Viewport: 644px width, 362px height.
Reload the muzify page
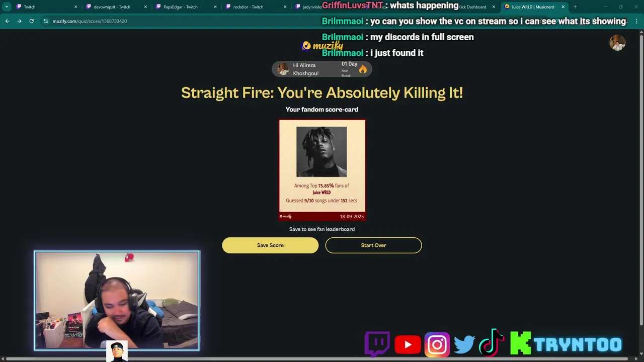pyautogui.click(x=31, y=21)
